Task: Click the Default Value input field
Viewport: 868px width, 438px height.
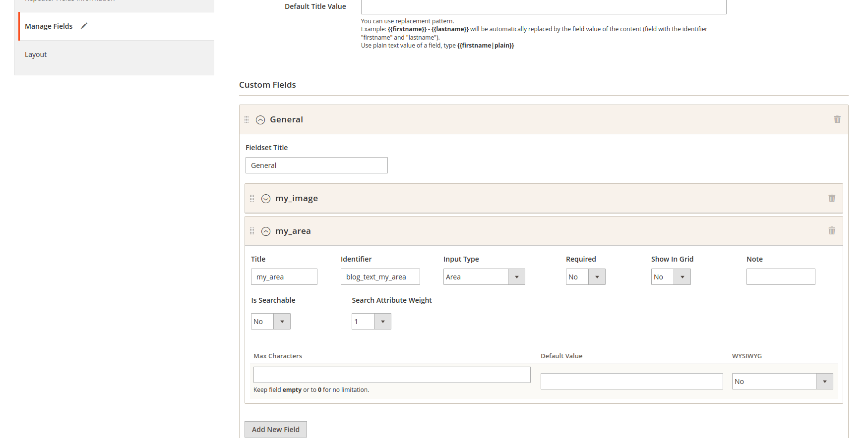Action: tap(632, 382)
